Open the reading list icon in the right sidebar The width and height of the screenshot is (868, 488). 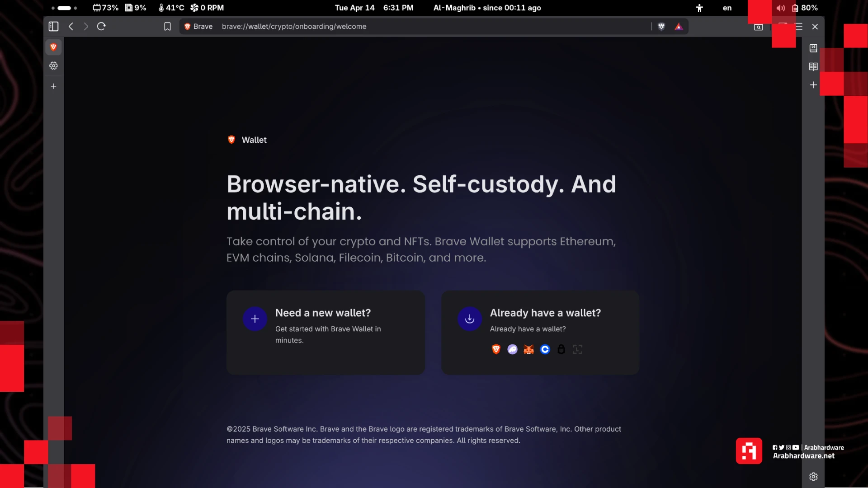click(x=813, y=67)
